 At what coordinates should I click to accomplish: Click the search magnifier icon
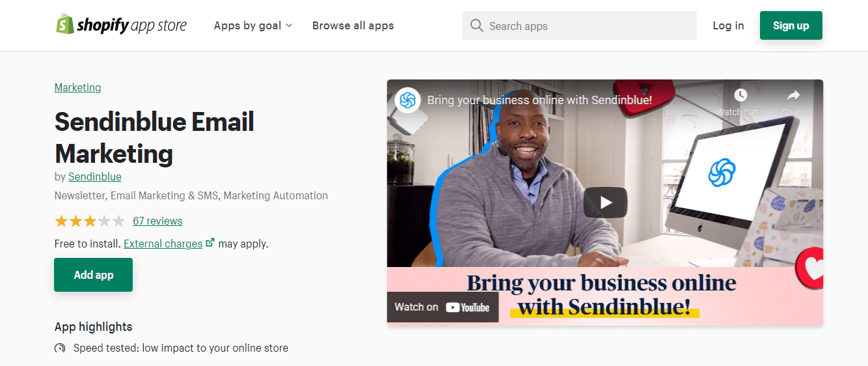pos(476,25)
